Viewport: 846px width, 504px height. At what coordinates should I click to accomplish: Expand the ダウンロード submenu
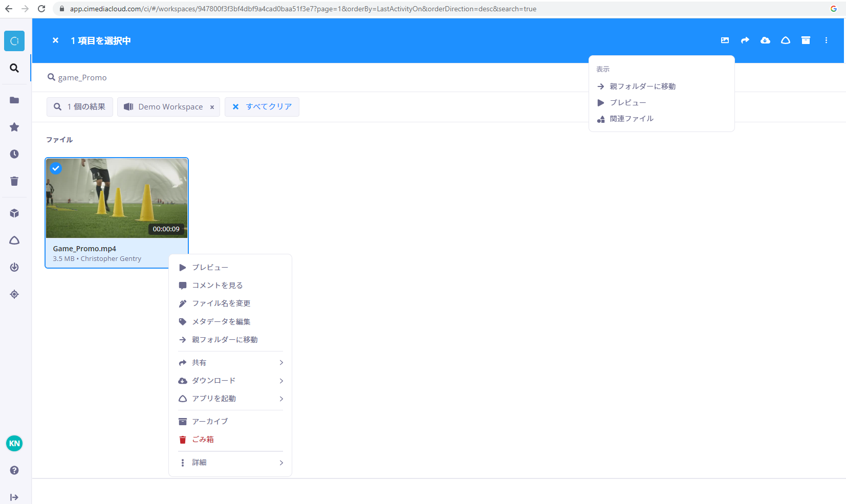pyautogui.click(x=230, y=381)
